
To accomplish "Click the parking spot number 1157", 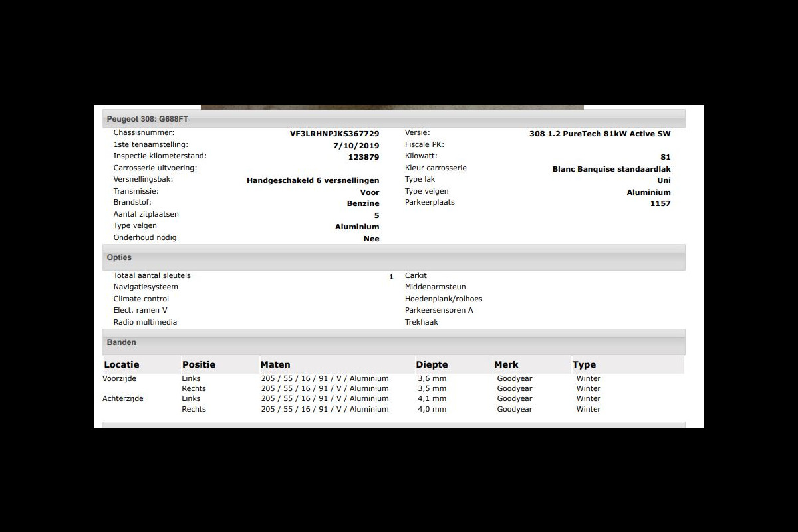I will tap(660, 203).
